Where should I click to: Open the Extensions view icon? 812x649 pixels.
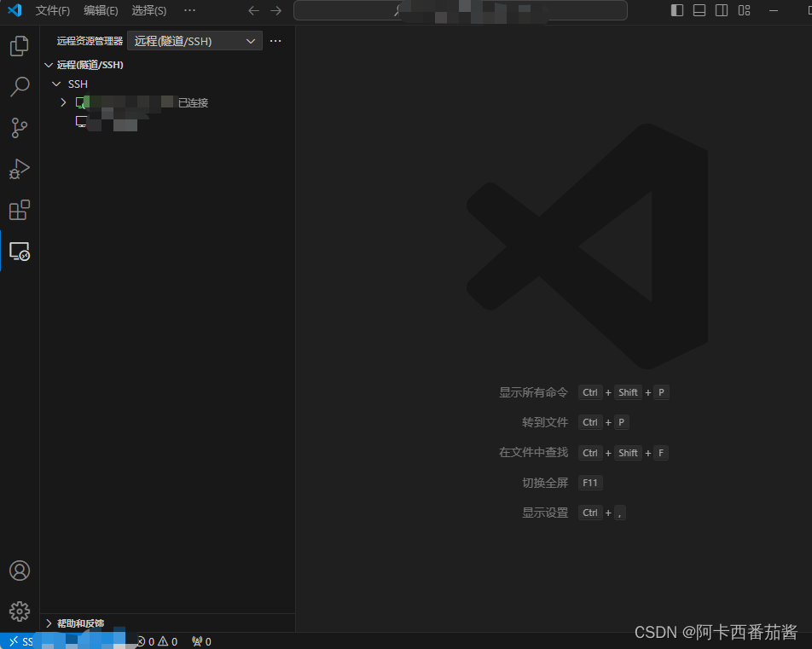[x=20, y=210]
